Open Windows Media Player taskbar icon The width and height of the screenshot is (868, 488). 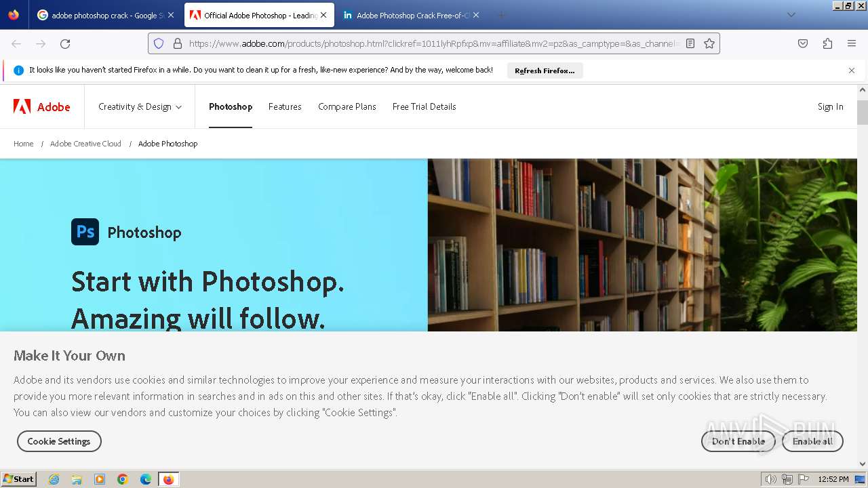[x=100, y=479]
